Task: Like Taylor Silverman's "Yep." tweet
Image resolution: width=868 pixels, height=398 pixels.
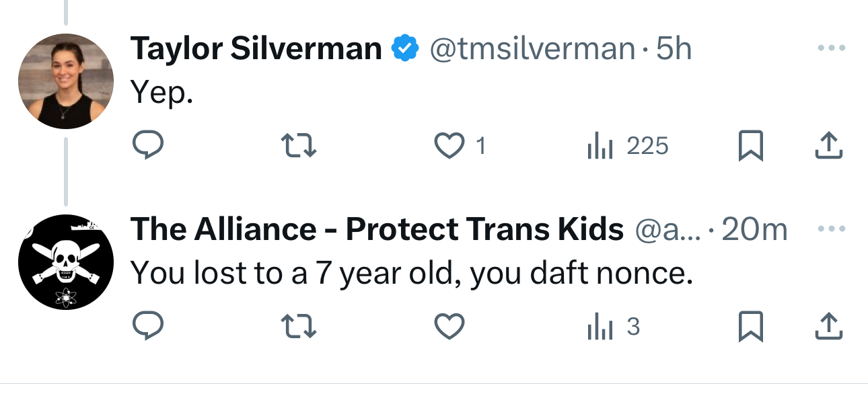Action: [449, 145]
